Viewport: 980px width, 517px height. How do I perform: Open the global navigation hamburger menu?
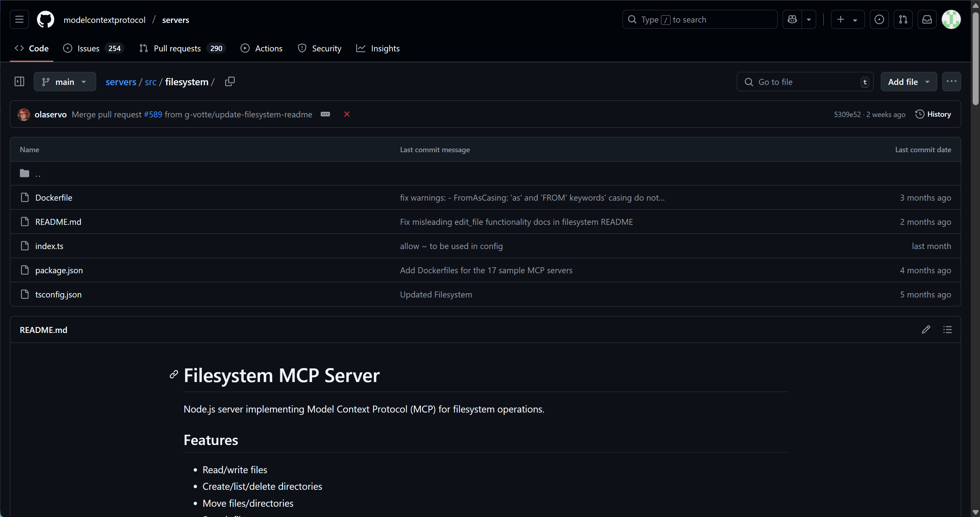(20, 20)
